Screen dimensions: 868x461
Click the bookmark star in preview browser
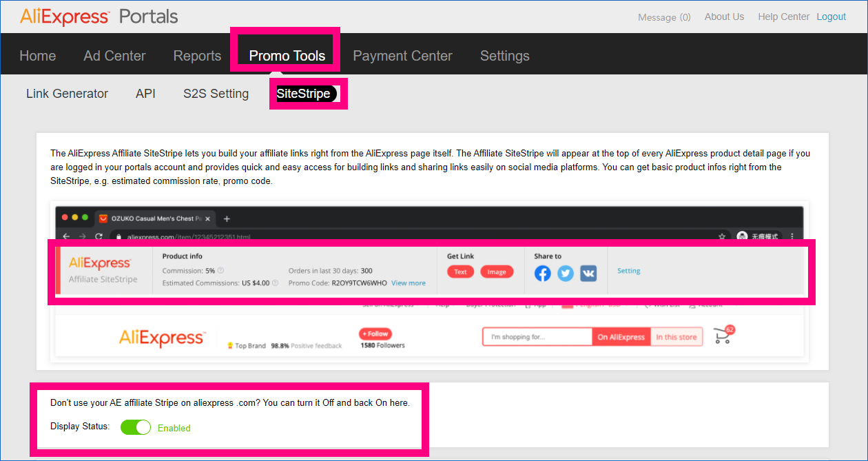(x=722, y=236)
